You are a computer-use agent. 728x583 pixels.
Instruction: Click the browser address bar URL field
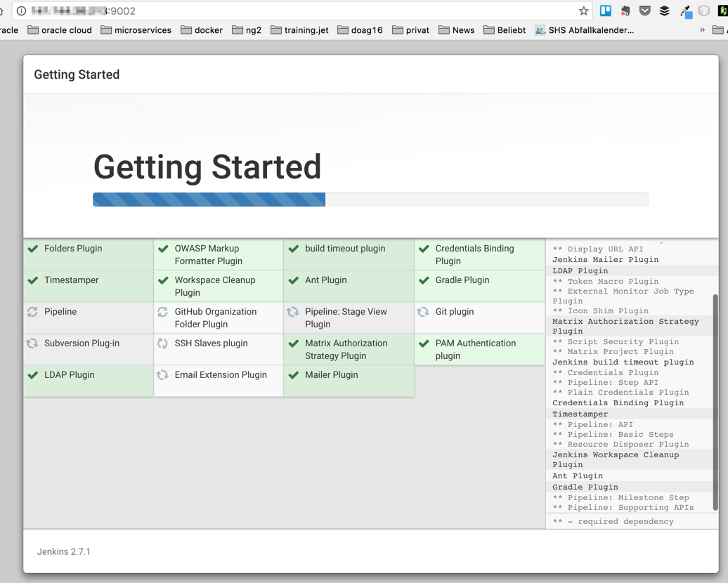click(301, 11)
